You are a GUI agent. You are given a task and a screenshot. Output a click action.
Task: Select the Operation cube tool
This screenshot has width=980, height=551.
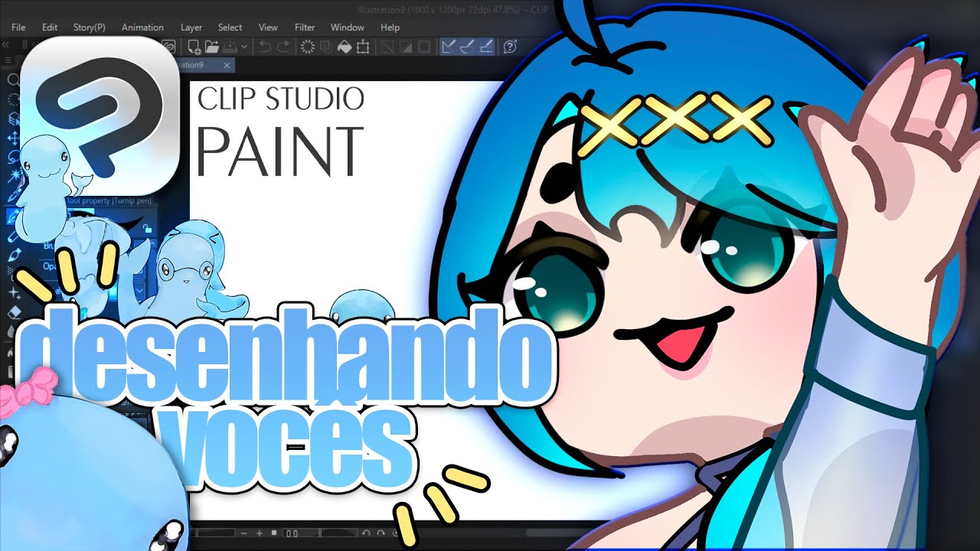(x=13, y=119)
